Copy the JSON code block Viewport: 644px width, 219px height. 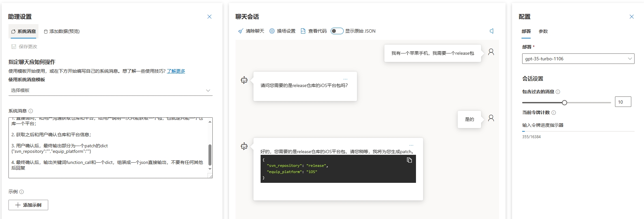[409, 160]
